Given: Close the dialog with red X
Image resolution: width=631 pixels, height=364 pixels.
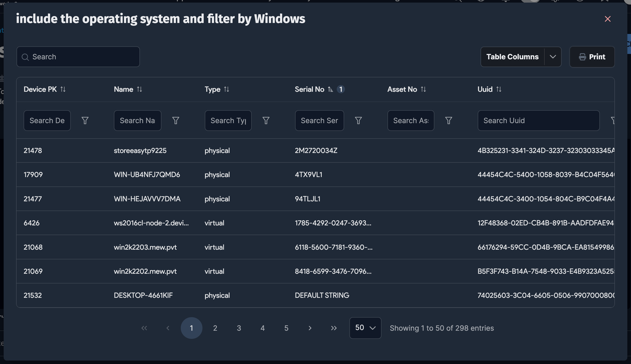Looking at the screenshot, I should click(608, 19).
